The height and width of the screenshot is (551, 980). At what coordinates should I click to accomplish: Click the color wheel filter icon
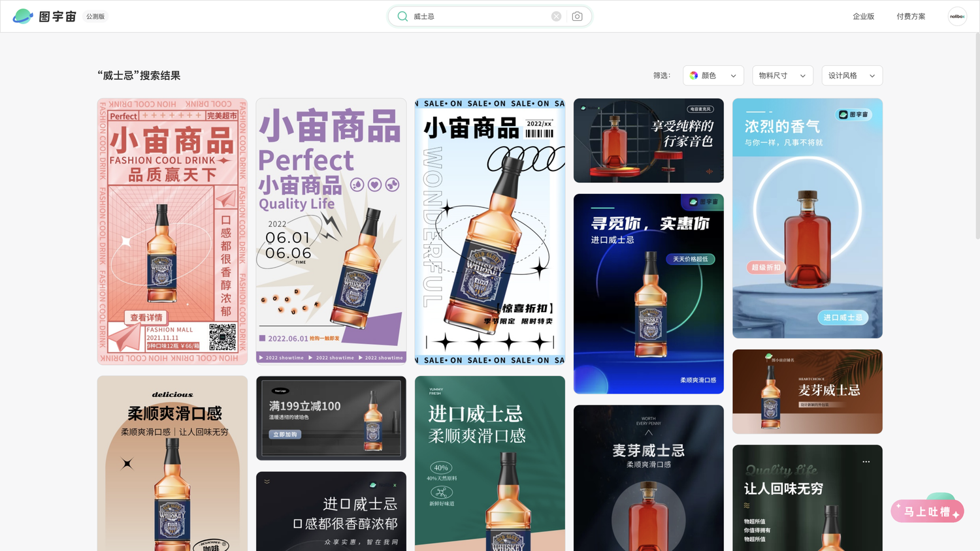(694, 76)
